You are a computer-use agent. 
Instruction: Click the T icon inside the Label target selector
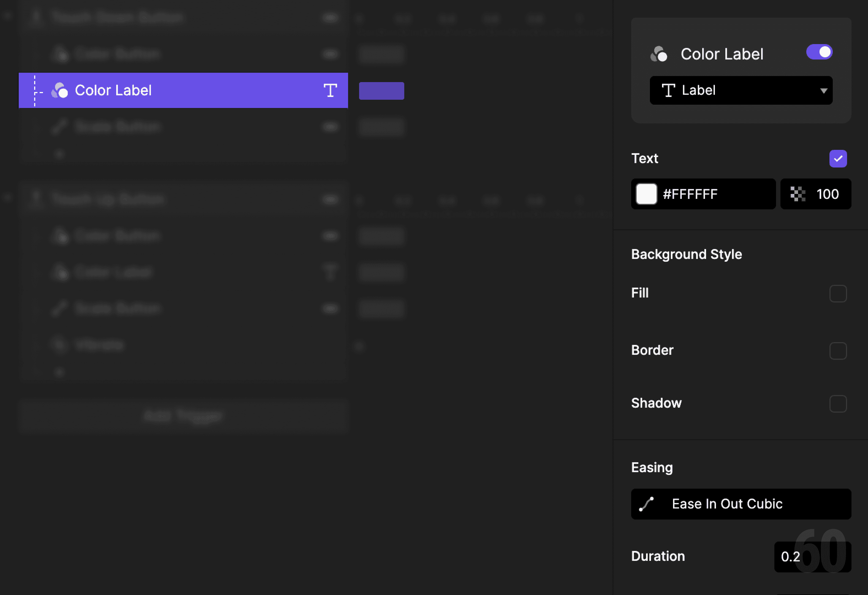click(669, 90)
